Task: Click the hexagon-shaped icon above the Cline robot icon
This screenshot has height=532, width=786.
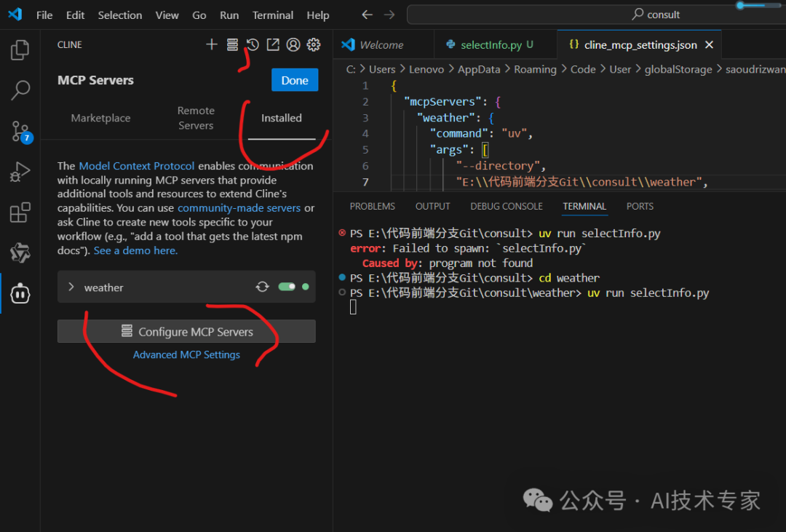Action: (20, 253)
